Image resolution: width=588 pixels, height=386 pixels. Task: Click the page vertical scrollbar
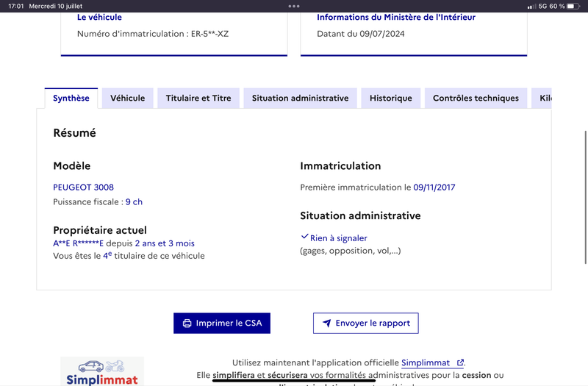586,197
